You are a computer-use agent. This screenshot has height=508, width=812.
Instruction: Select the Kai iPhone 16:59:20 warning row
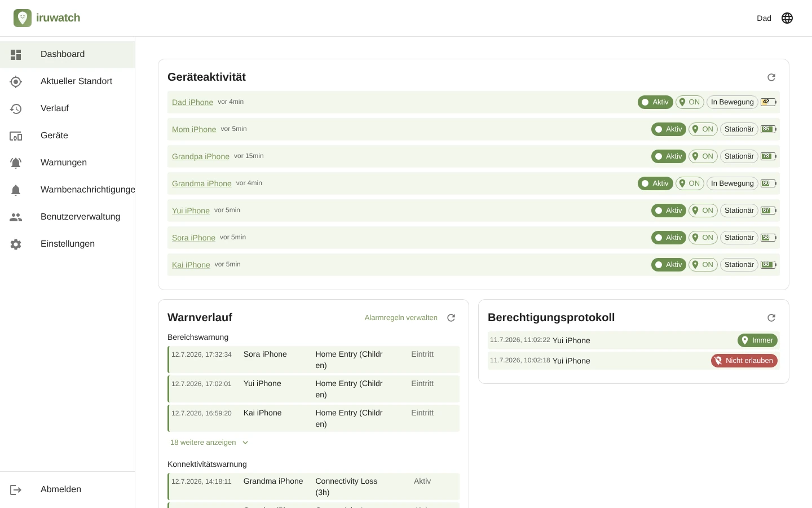click(314, 418)
